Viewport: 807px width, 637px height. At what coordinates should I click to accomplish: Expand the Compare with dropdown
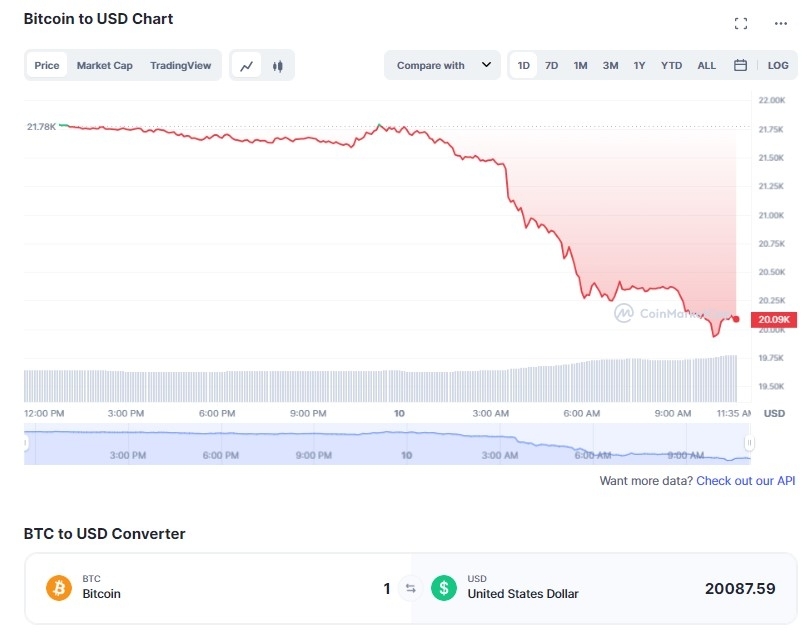pyautogui.click(x=442, y=65)
